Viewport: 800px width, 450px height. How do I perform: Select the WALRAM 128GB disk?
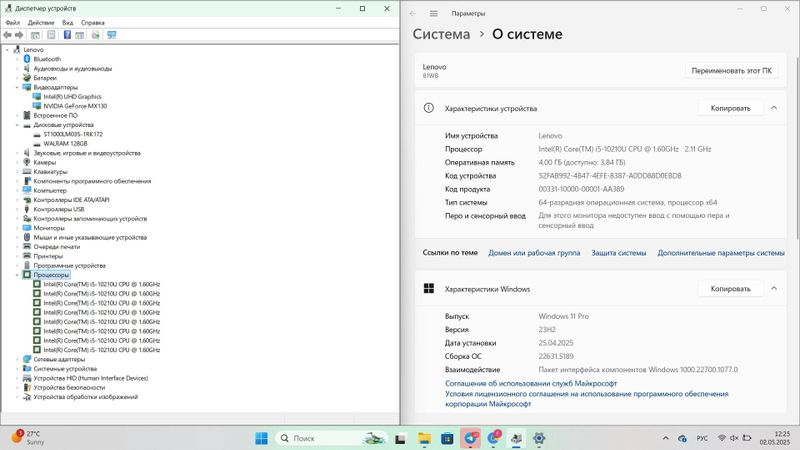[x=65, y=143]
